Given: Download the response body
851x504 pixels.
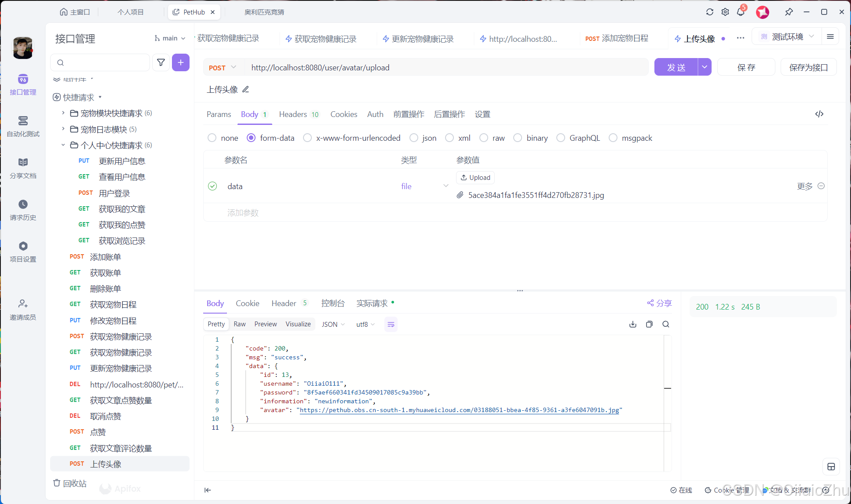Looking at the screenshot, I should [x=633, y=324].
